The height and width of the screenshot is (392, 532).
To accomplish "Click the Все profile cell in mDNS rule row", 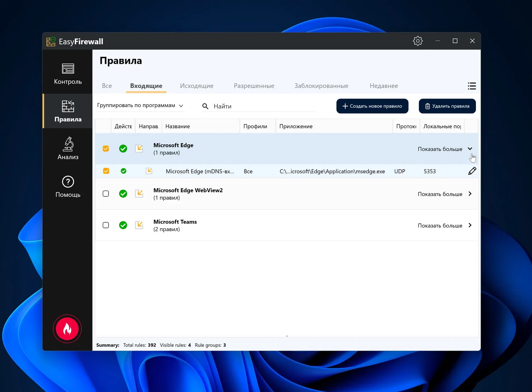I will click(x=248, y=171).
